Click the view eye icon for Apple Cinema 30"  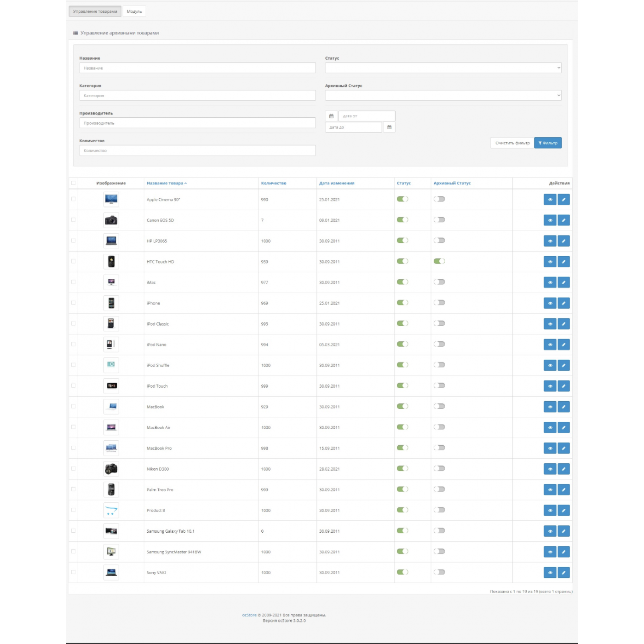point(550,200)
